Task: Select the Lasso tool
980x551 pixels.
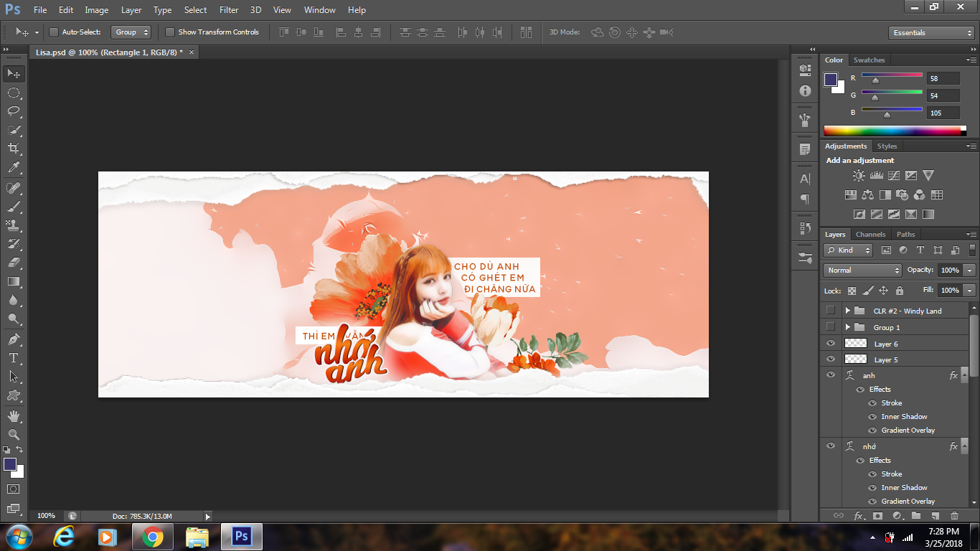Action: pos(14,111)
